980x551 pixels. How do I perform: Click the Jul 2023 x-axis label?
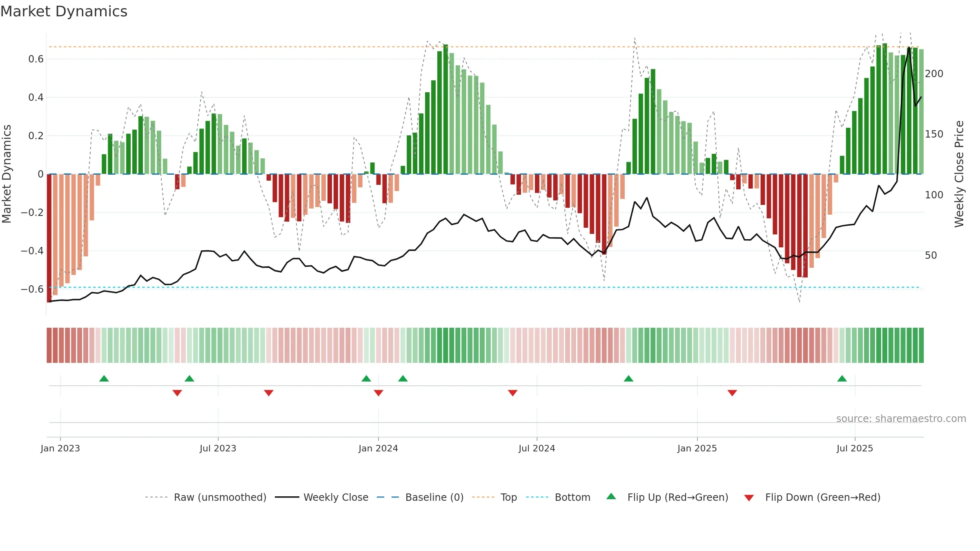click(x=218, y=448)
